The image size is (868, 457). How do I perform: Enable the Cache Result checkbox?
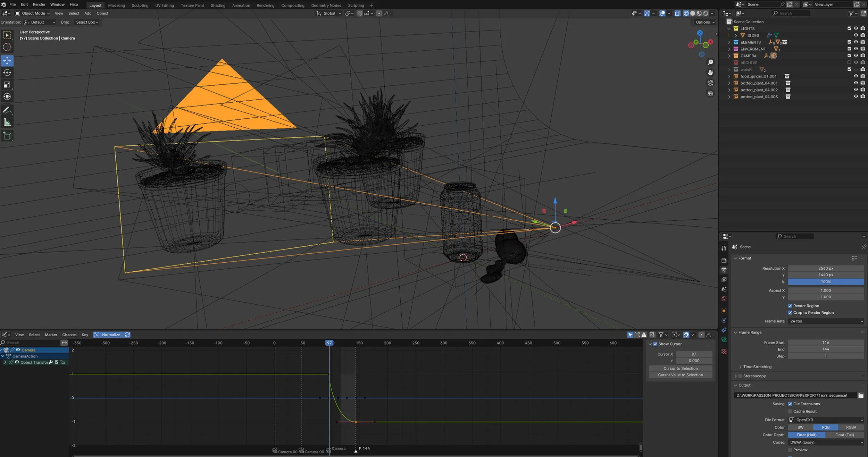click(790, 411)
